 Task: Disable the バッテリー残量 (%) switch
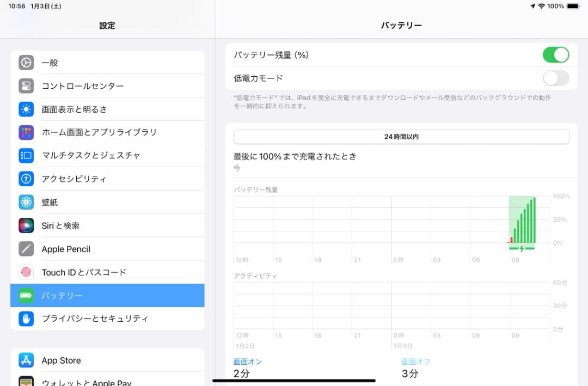(555, 55)
